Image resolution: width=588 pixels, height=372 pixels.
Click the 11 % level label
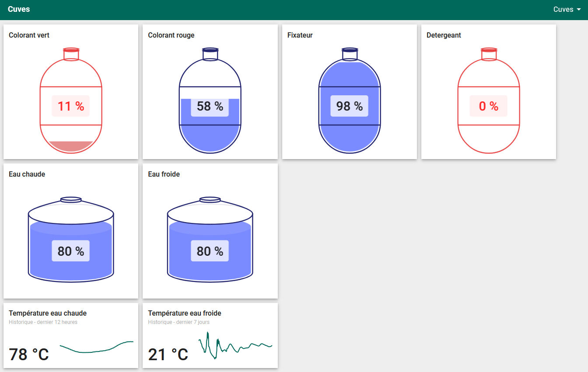[x=71, y=106]
